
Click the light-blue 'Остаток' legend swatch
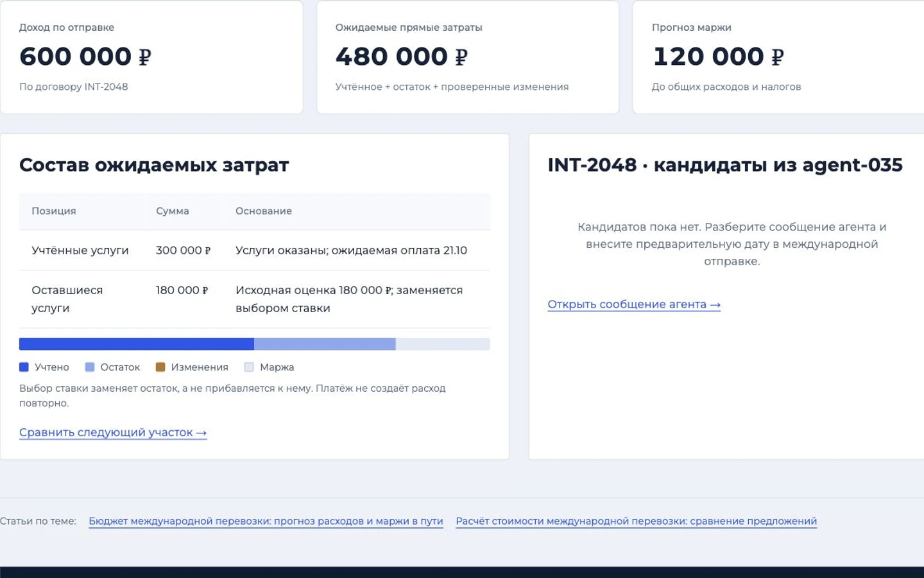pos(90,367)
